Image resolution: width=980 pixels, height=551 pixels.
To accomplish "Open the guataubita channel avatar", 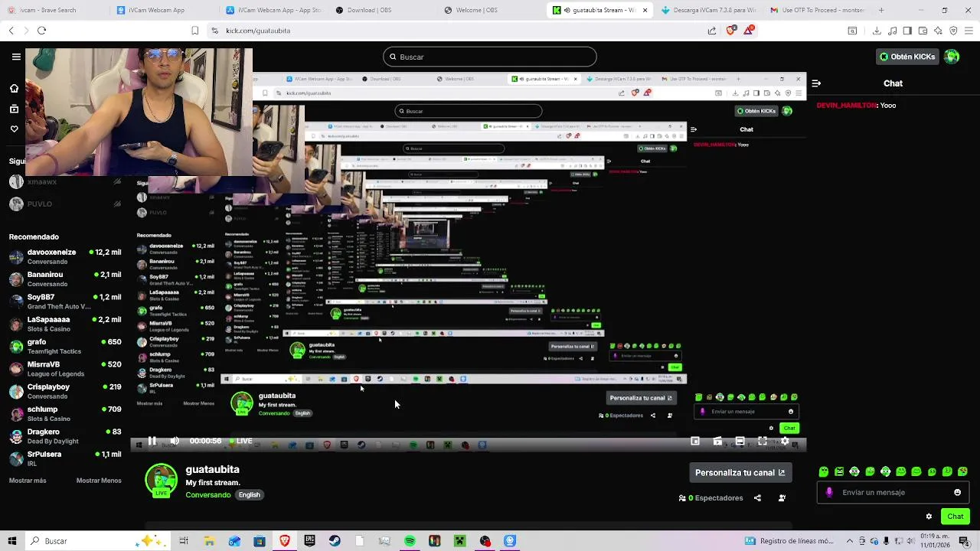I will click(x=161, y=481).
